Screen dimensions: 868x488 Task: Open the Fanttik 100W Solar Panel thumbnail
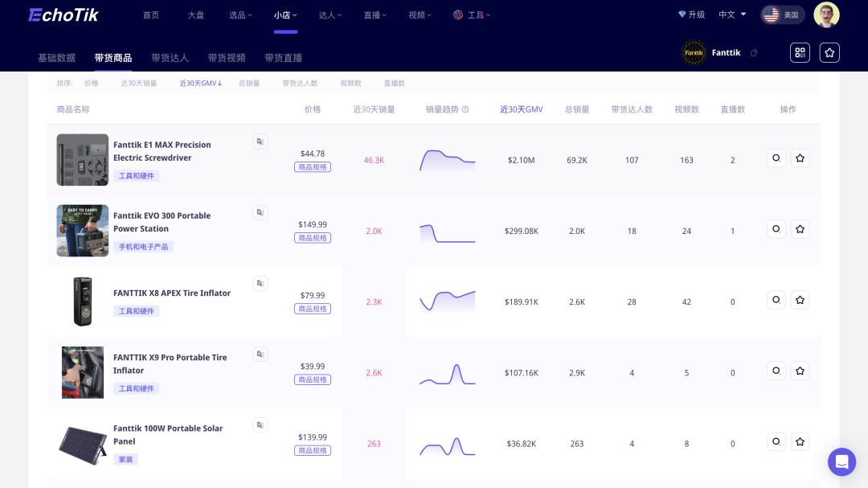pos(83,444)
